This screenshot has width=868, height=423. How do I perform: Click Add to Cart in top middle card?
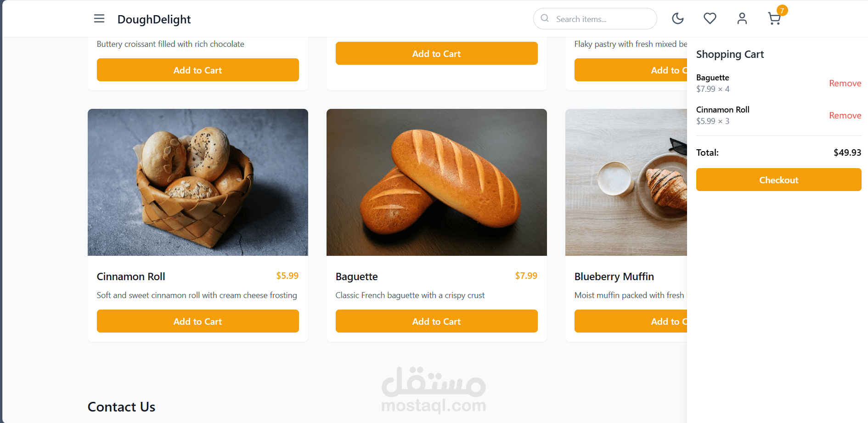(436, 53)
